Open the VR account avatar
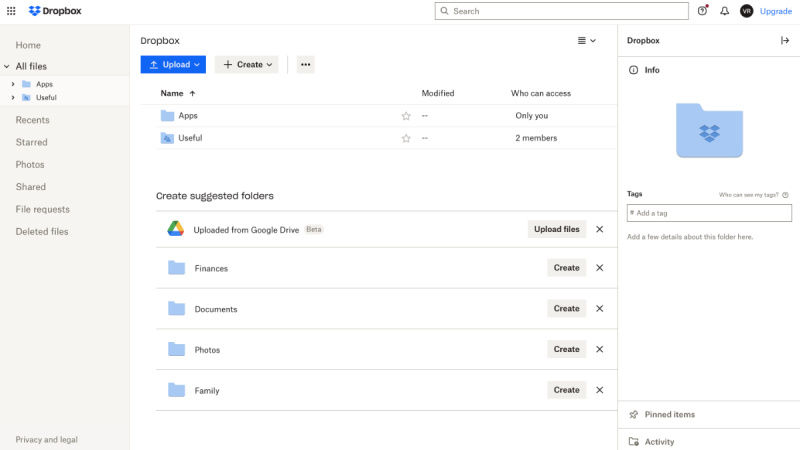Screen dimensions: 800x450 pyautogui.click(x=746, y=11)
